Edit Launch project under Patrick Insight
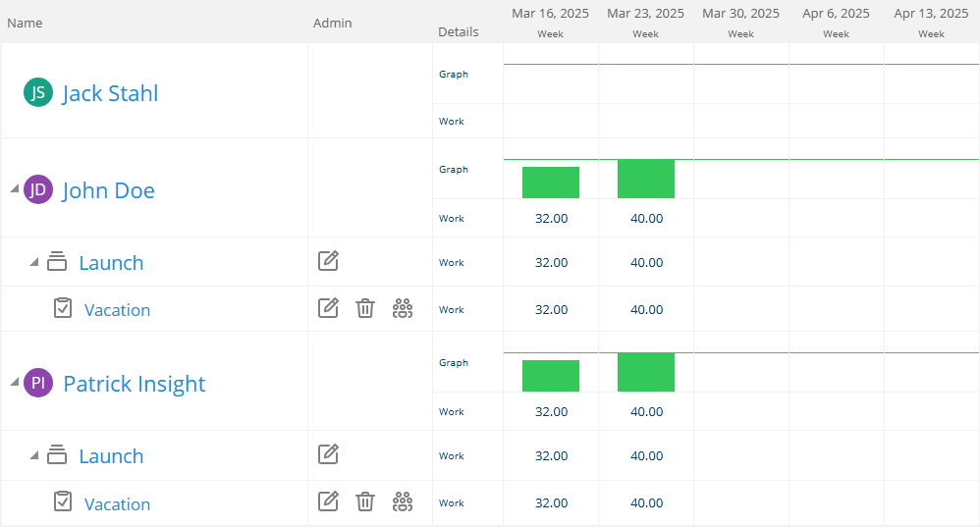The height and width of the screenshot is (527, 980). 328,454
